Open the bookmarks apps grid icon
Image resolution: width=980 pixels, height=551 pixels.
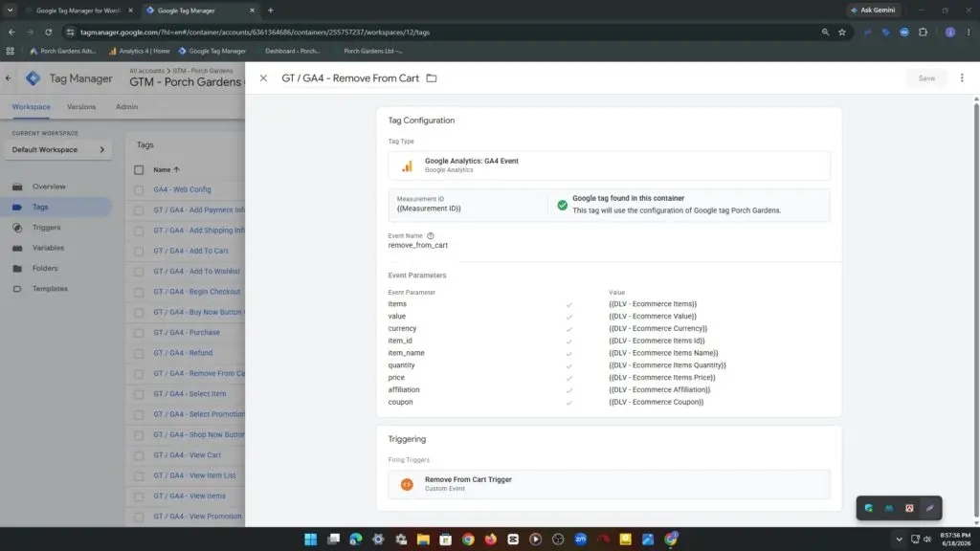click(x=10, y=51)
